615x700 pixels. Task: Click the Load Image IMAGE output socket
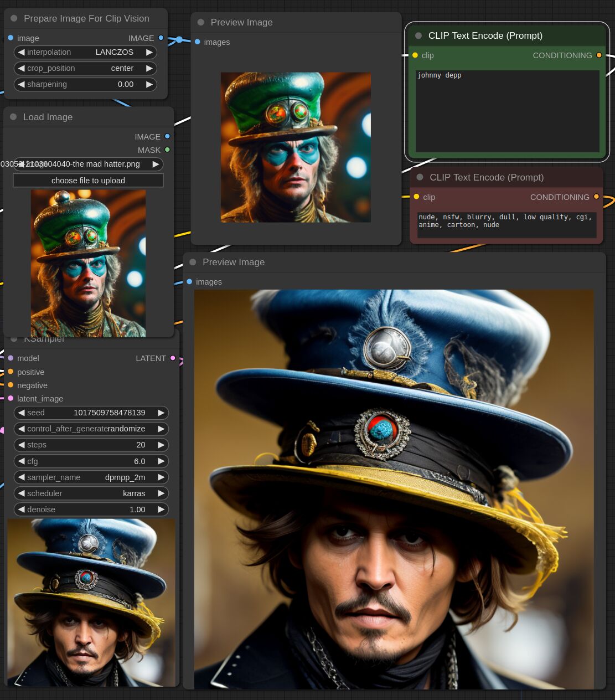(167, 136)
